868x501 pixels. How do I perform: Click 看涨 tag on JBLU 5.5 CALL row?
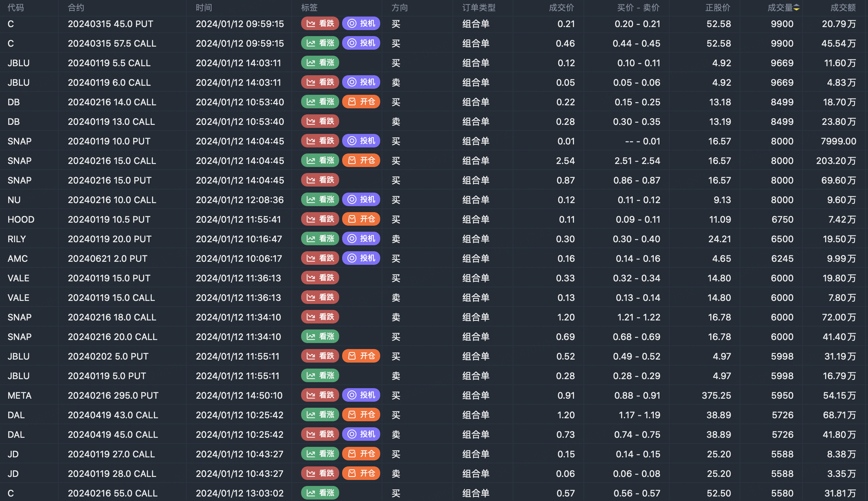(x=320, y=63)
